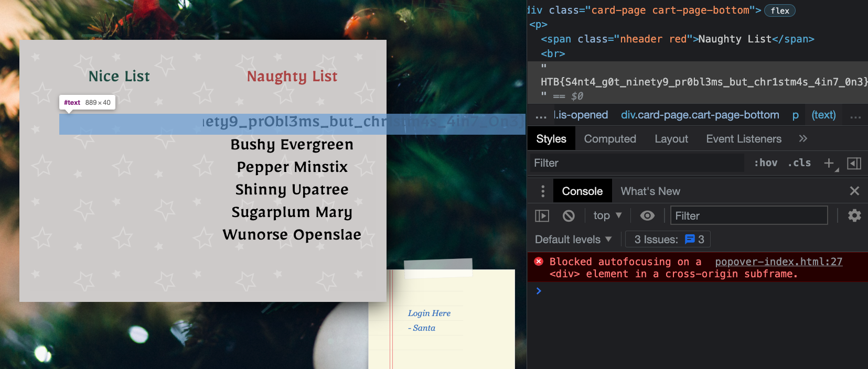Viewport: 868px width, 369px height.
Task: Toggle the computed styles sidebar pane icon
Action: pyautogui.click(x=854, y=163)
